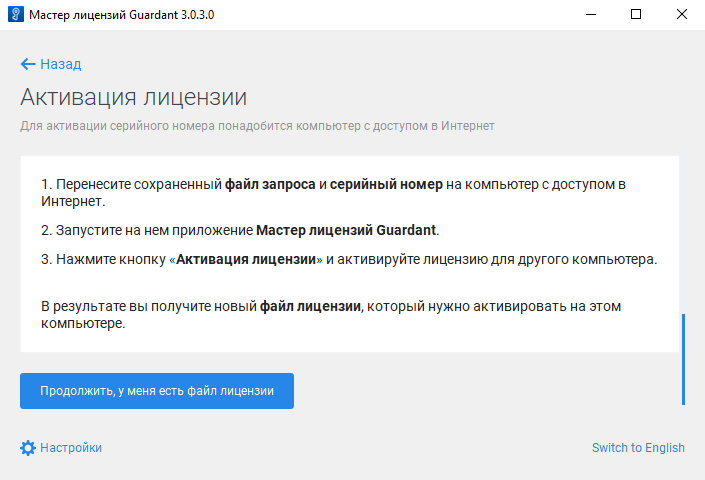
Task: Close the Guardant license wizard window
Action: click(682, 15)
